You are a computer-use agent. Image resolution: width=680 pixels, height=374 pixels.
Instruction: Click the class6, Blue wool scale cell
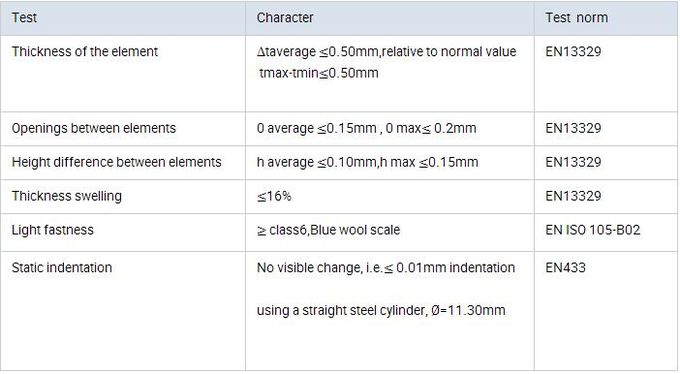[390, 232]
